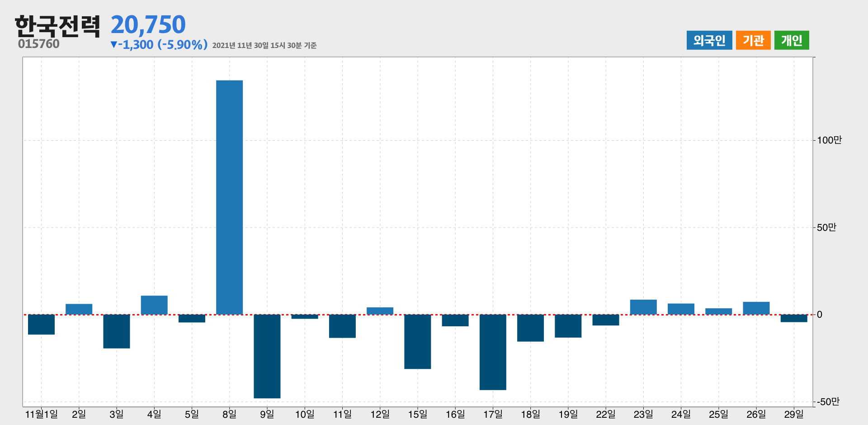Click the tall bar for 8일
868x425 pixels.
click(x=229, y=197)
